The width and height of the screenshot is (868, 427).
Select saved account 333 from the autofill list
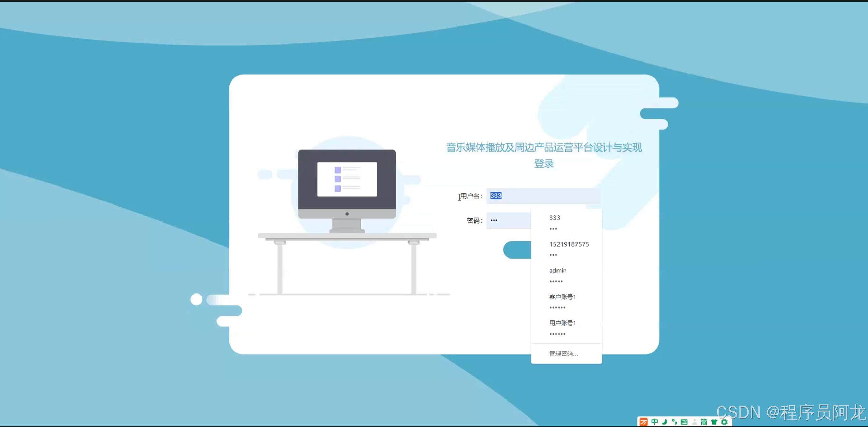pos(566,222)
